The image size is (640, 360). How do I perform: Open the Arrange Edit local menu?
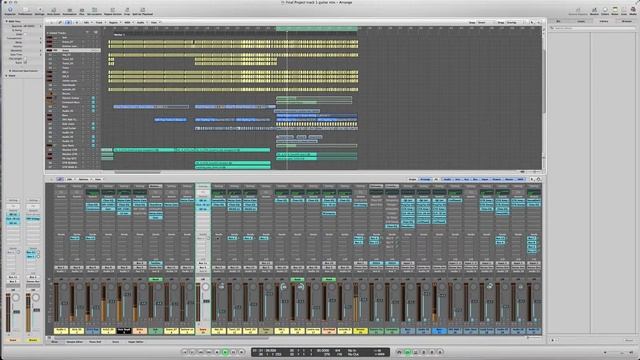(x=87, y=22)
